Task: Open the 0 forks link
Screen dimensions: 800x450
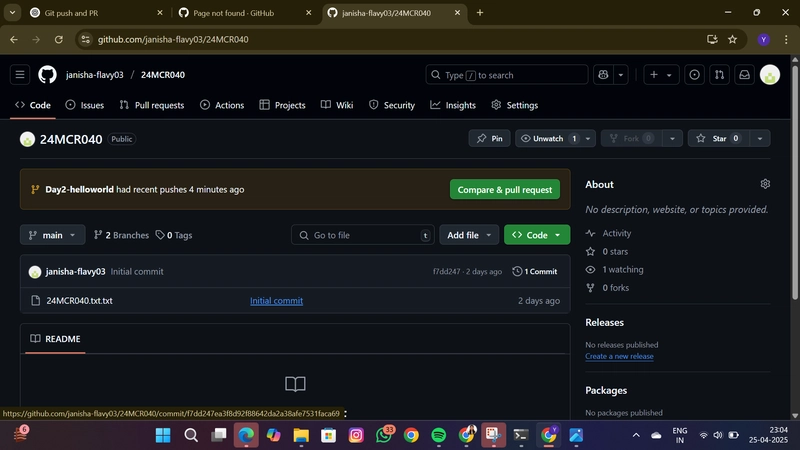Action: pyautogui.click(x=608, y=288)
